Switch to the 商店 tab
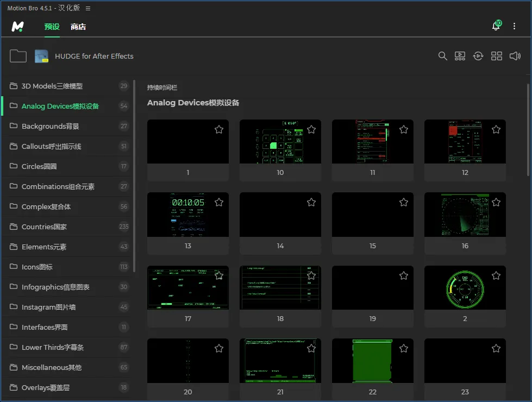Screen dimensions: 532x402 (x=78, y=27)
